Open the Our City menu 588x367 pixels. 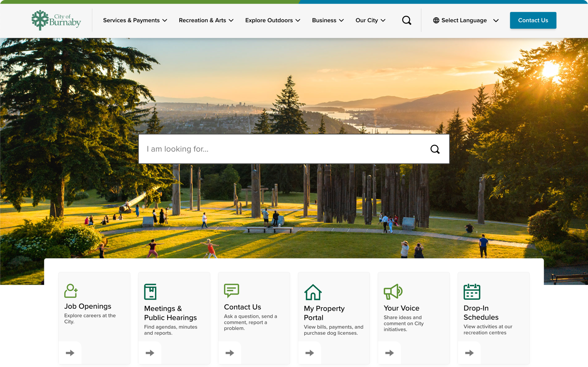(367, 20)
